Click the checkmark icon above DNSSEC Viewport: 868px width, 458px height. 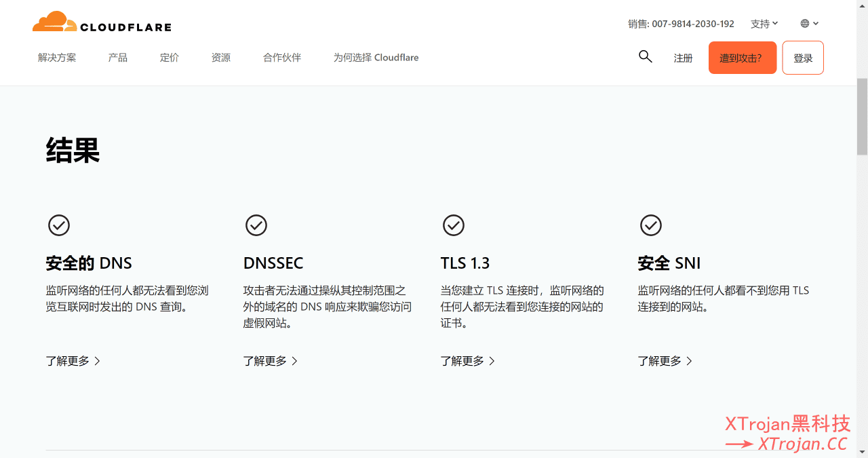tap(256, 225)
